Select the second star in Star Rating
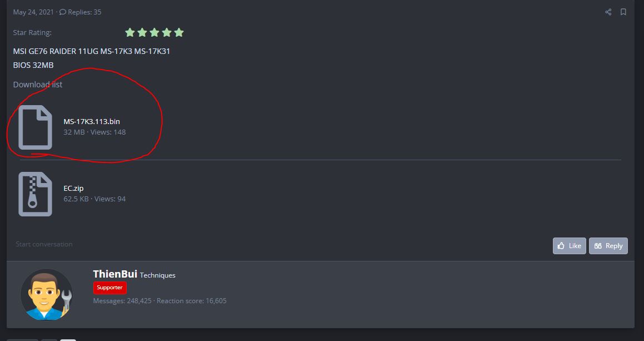 [x=142, y=32]
